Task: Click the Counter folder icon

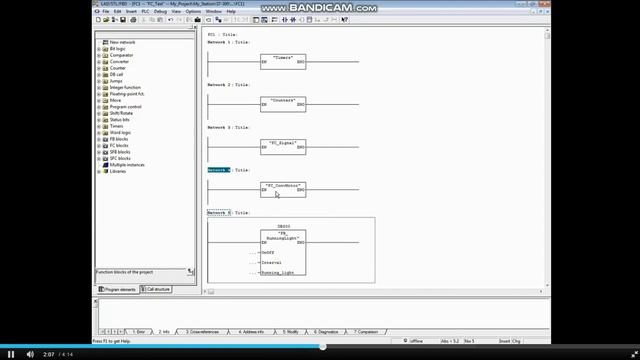Action: point(105,68)
